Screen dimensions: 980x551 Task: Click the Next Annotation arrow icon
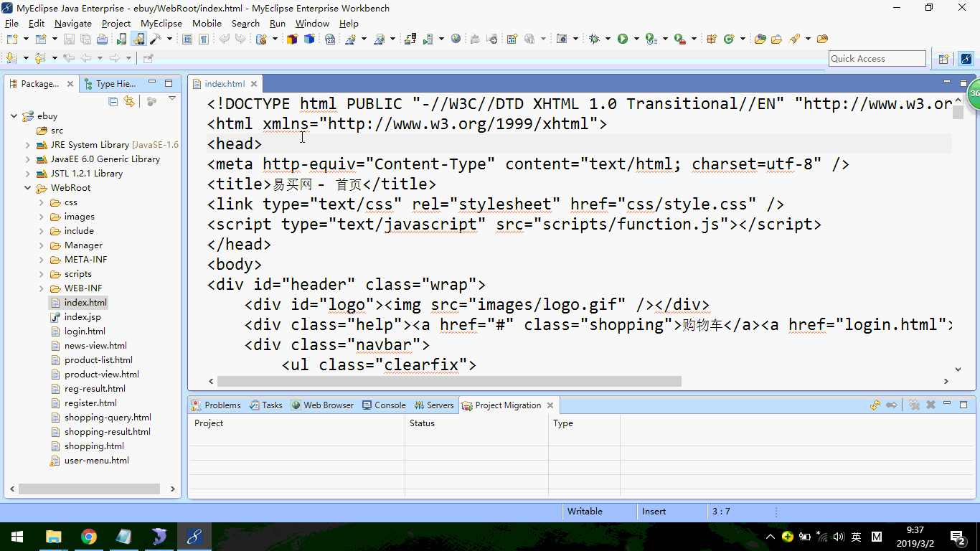point(11,58)
